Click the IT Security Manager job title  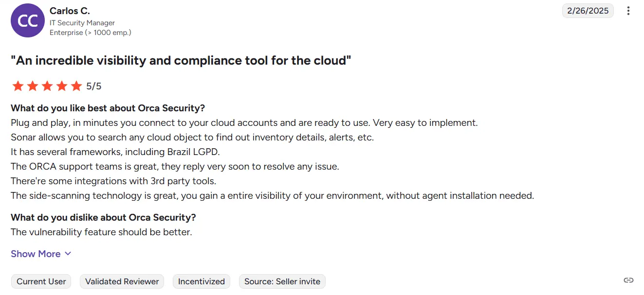pyautogui.click(x=82, y=23)
